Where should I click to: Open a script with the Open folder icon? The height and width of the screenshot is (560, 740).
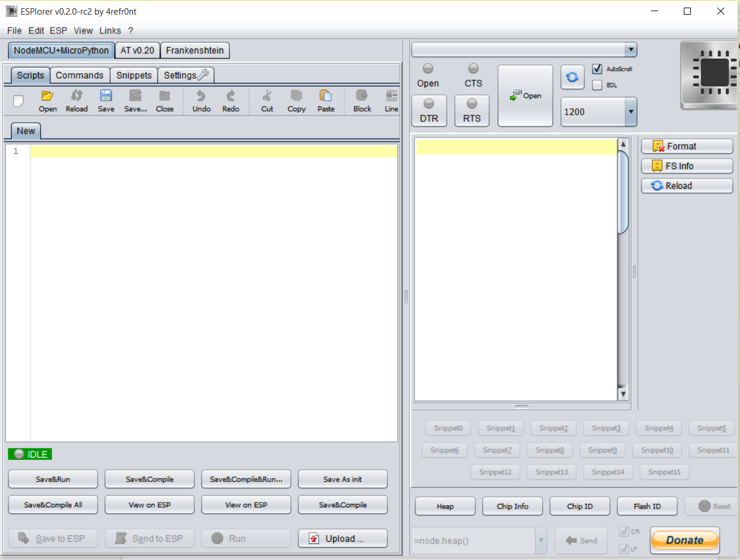tap(47, 99)
